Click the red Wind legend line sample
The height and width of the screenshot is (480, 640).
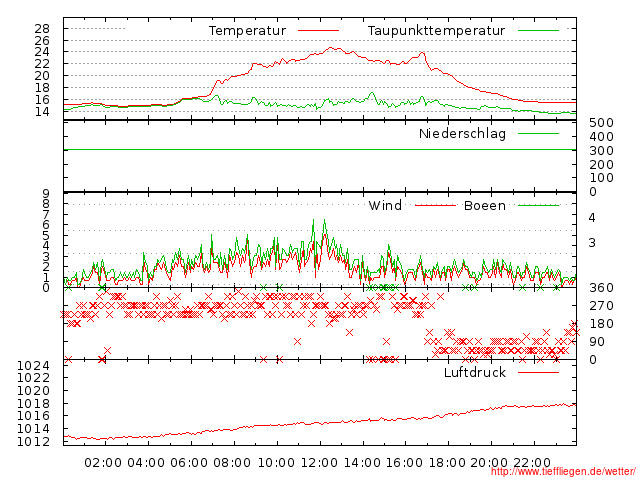pyautogui.click(x=435, y=205)
